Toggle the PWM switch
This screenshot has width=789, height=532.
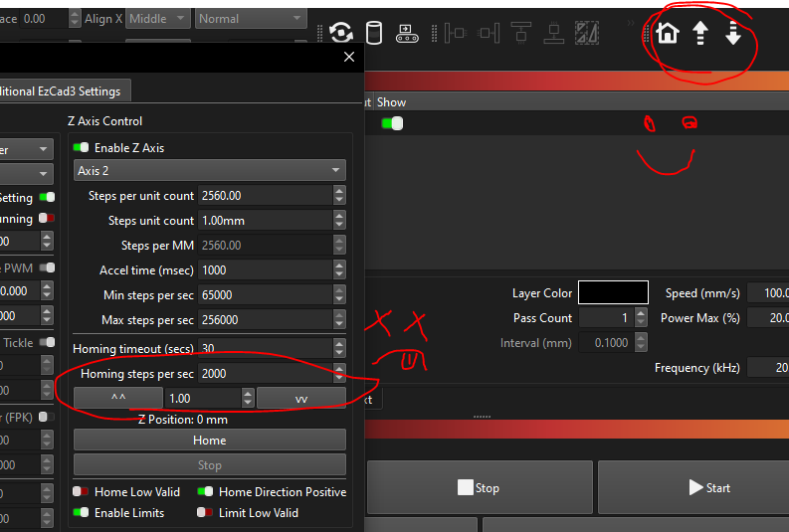click(x=48, y=267)
